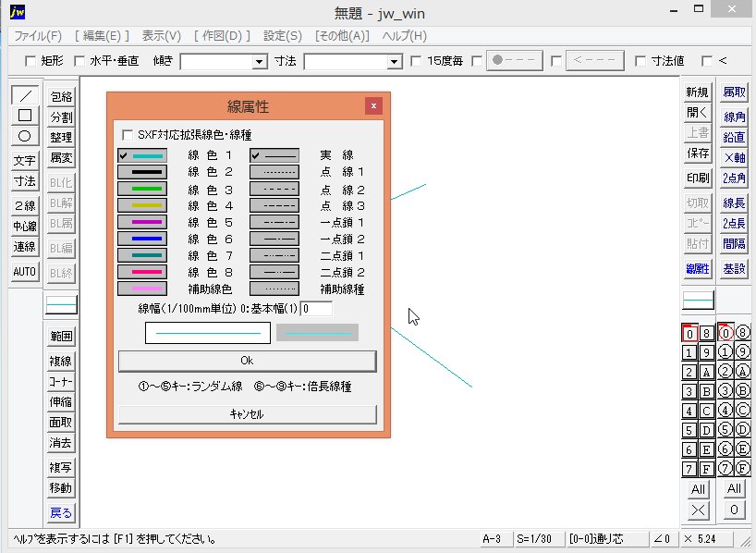This screenshot has height=553, width=756.
Task: Select the 整理 cleanup tool
Action: click(x=61, y=138)
